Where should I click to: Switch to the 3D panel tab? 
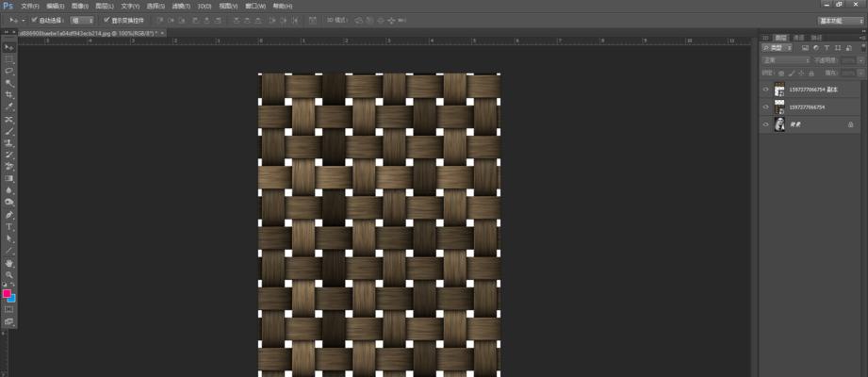(766, 38)
